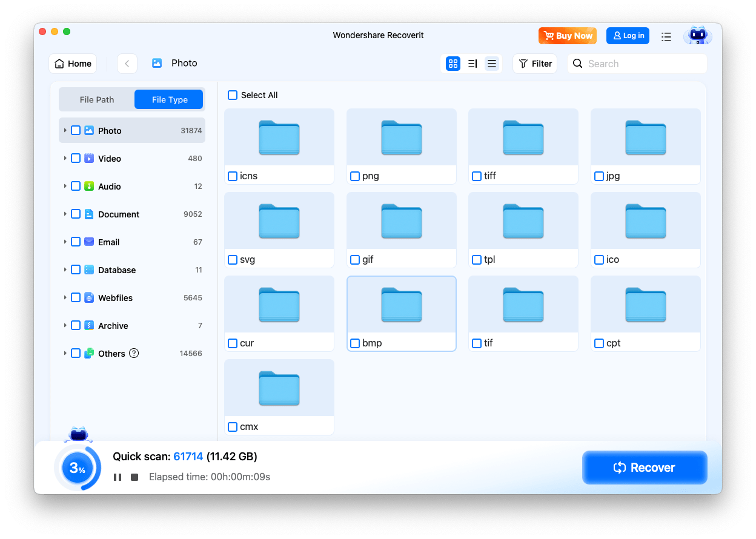Switch to detail list view icon
756x539 pixels.
pos(472,64)
